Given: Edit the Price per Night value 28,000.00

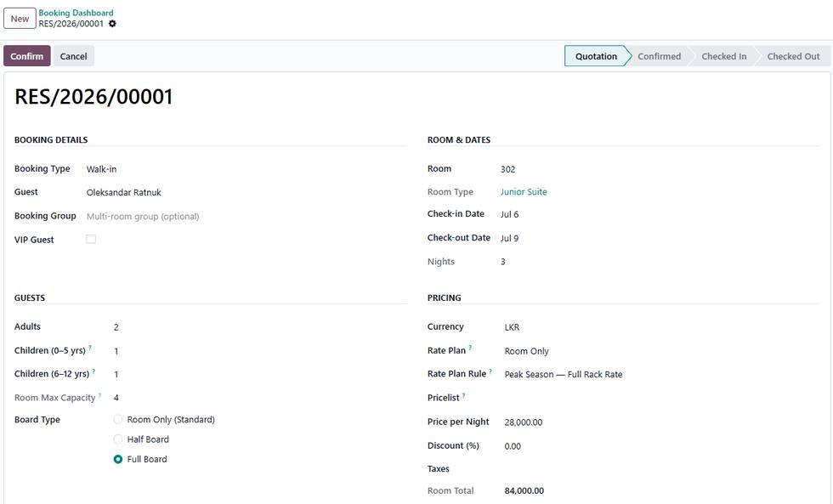Looking at the screenshot, I should click(661, 422).
